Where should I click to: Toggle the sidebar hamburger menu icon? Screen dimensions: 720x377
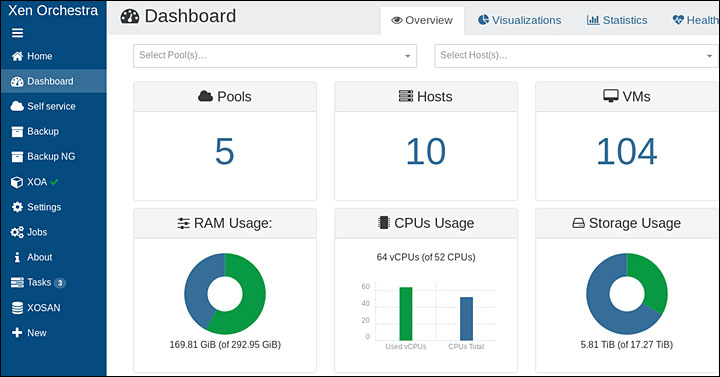click(17, 33)
